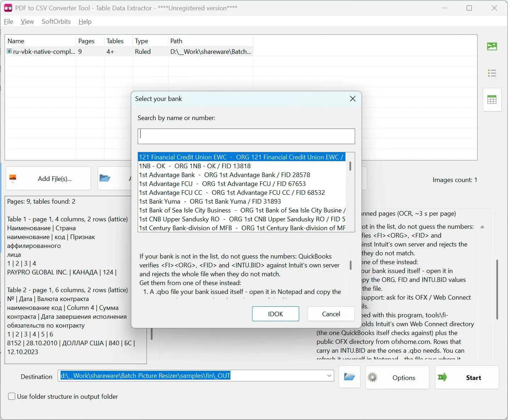Select 121 Financial Credit Union EWC bank
The image size is (508, 420).
241,157
